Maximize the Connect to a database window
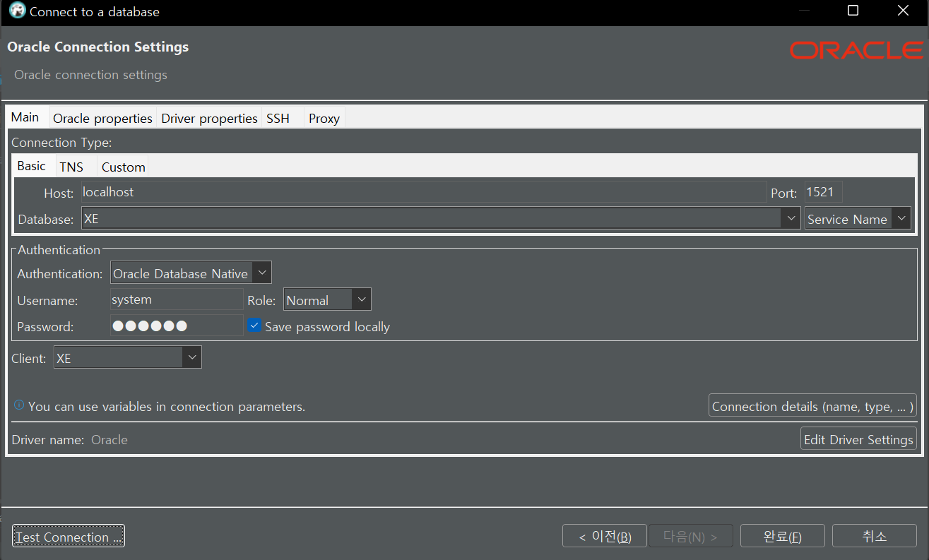The image size is (929, 560). coord(853,11)
